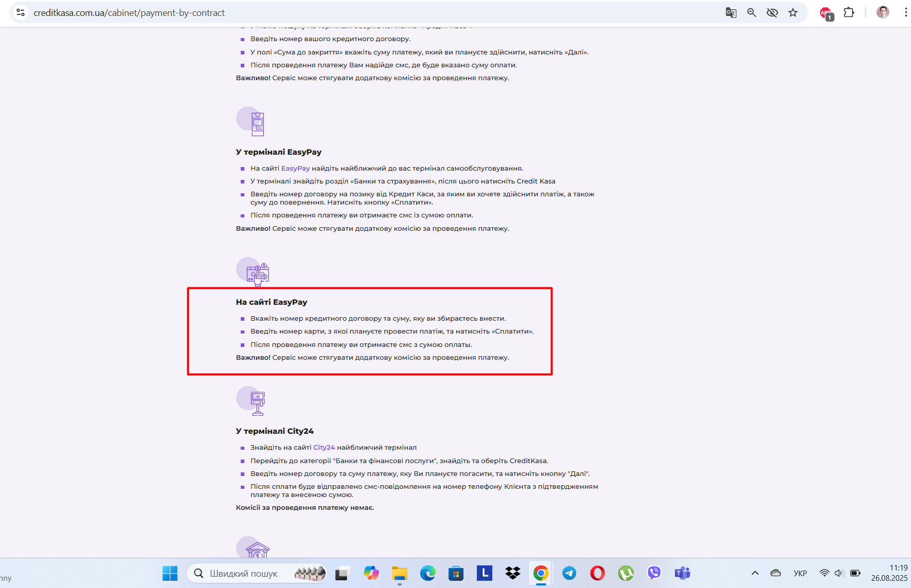The height and width of the screenshot is (588, 911).
Task: Open OneDrive cloud tray icon
Action: [776, 573]
